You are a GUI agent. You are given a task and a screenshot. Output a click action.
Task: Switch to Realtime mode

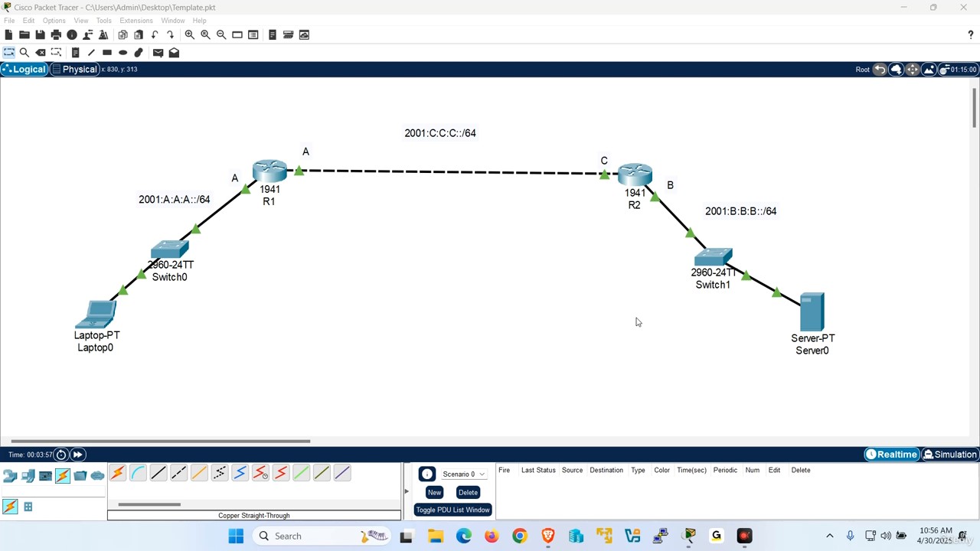(x=891, y=455)
